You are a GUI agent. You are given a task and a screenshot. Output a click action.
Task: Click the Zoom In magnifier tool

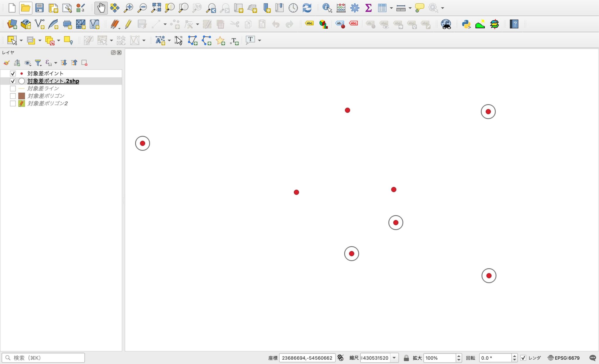coord(128,8)
